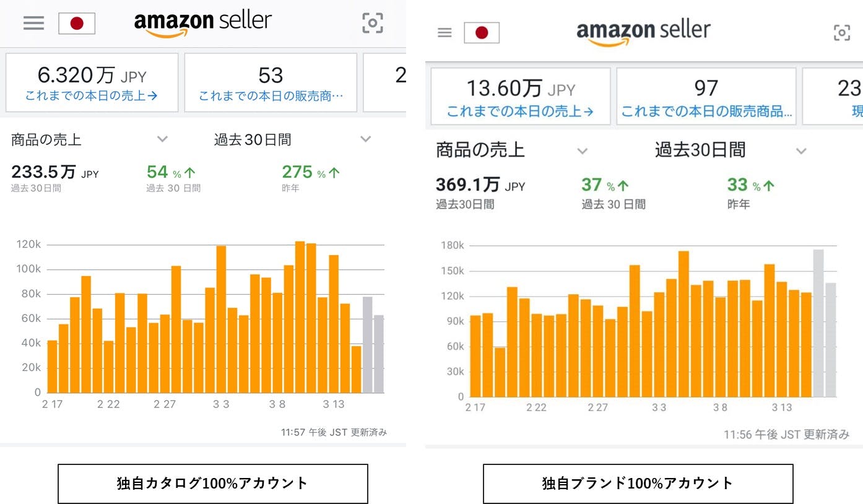Expand 過去30日間 dropdown in right panel
Viewport: 863px width, 504px height.
[x=801, y=150]
